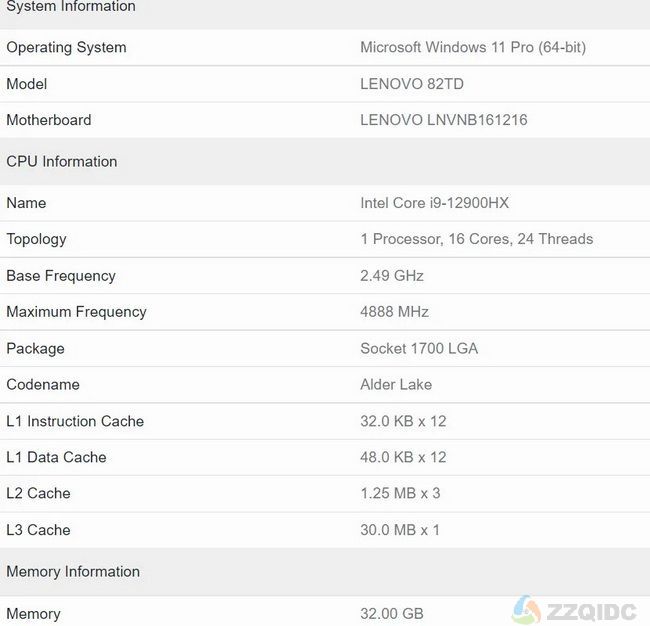650x626 pixels.
Task: Select the Intel Core i9-12900HX name value
Action: point(434,203)
